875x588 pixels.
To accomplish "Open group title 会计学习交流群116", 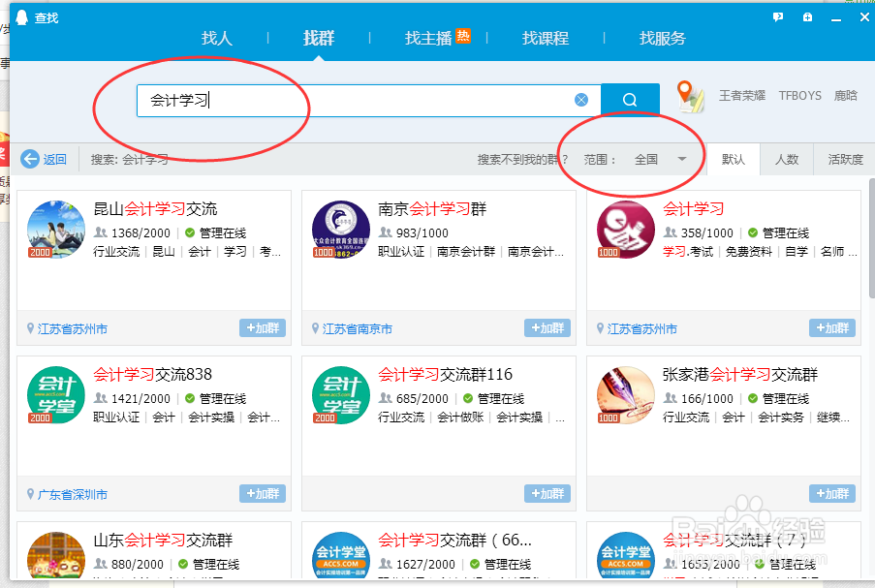I will [x=445, y=374].
